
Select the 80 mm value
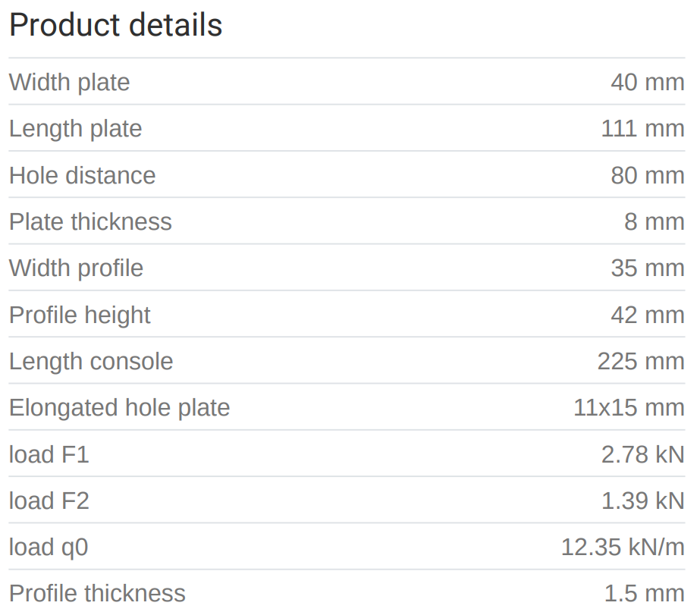[647, 175]
